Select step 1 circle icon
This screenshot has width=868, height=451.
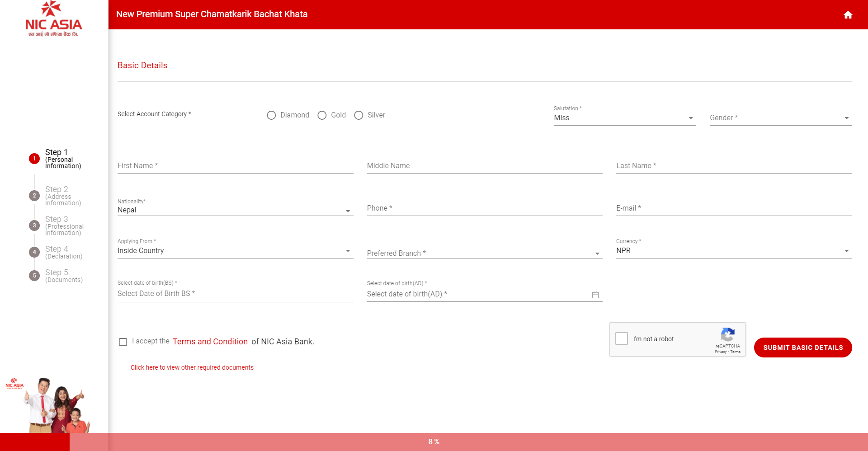[34, 159]
